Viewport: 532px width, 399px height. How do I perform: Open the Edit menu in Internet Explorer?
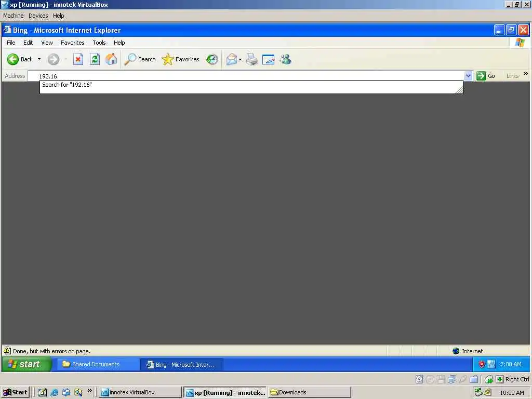pos(28,43)
